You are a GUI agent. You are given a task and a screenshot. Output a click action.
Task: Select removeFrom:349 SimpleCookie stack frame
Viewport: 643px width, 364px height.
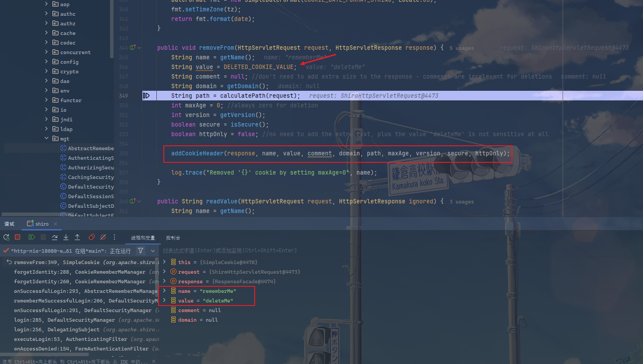point(80,262)
